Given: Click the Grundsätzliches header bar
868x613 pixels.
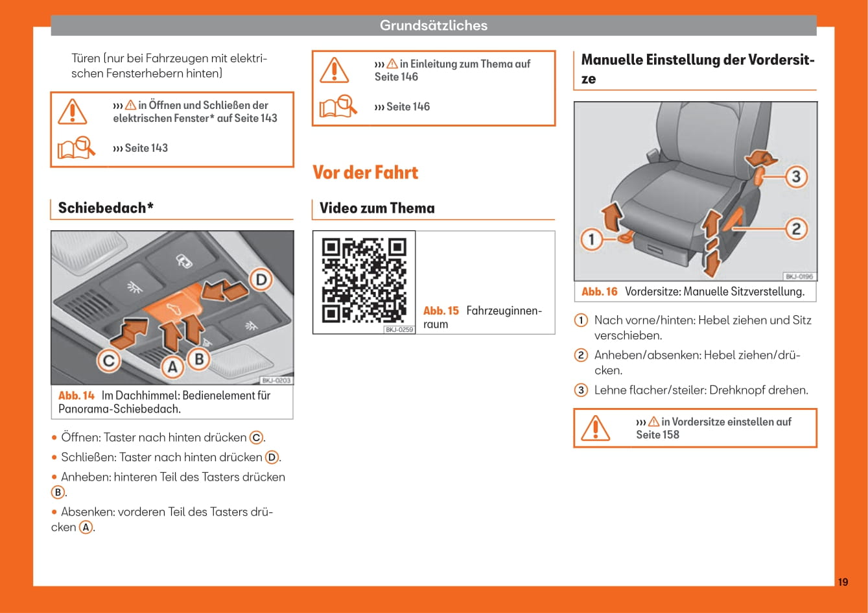Looking at the screenshot, I should tap(433, 25).
